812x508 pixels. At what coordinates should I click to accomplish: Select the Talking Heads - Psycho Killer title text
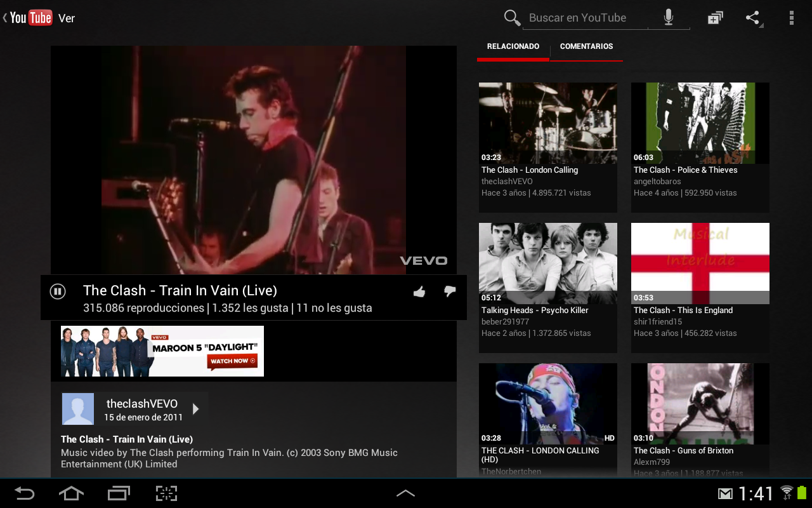535,311
